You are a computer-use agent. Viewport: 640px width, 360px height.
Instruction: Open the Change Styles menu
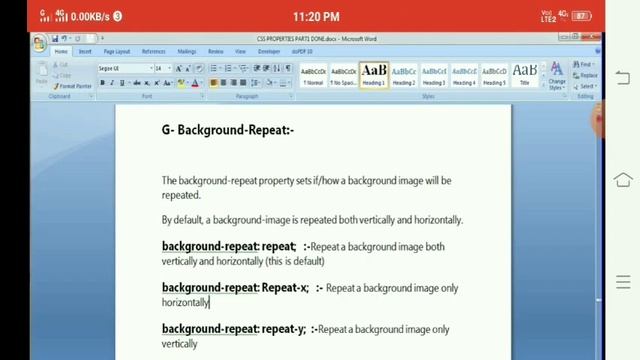[557, 76]
